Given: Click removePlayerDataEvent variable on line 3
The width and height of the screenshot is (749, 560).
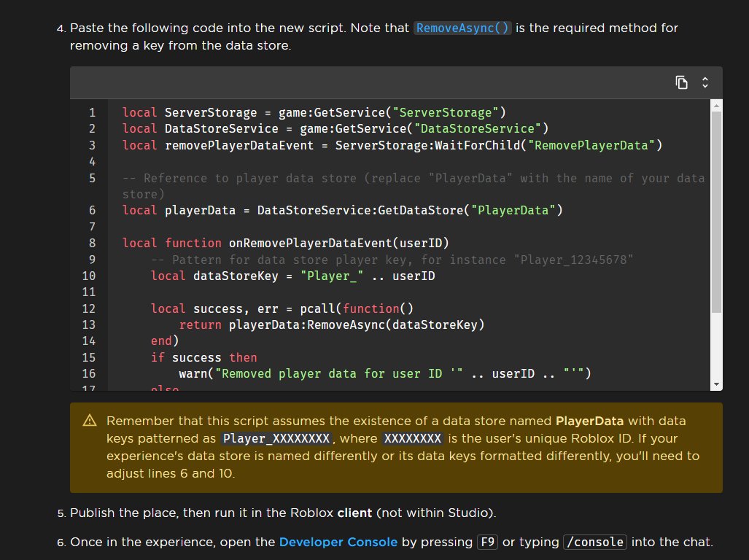Looking at the screenshot, I should click(238, 145).
